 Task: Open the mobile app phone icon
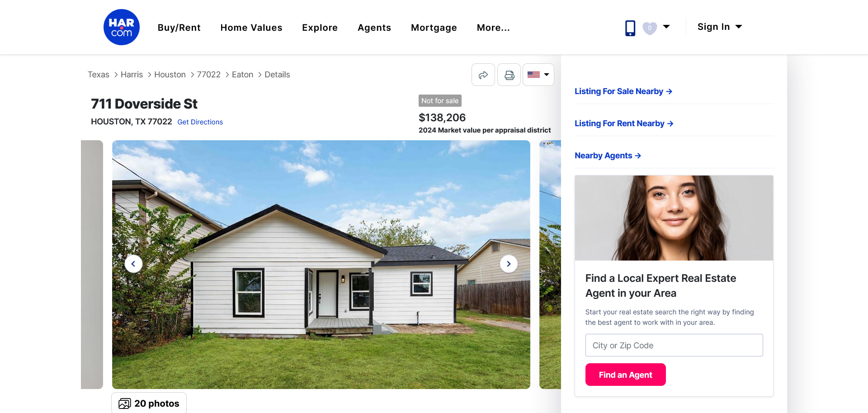(630, 28)
